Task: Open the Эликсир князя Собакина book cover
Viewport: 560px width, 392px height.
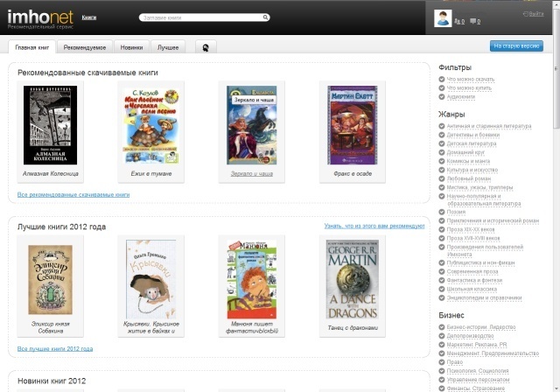Action: pyautogui.click(x=50, y=279)
